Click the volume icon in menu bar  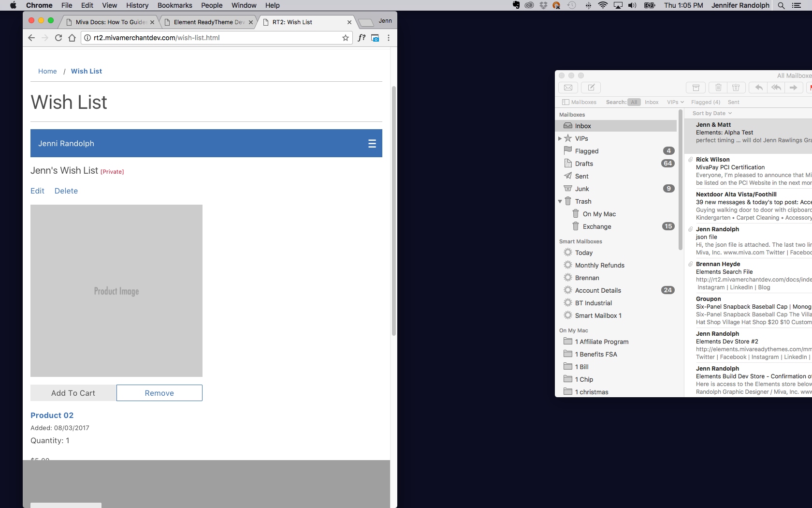click(632, 5)
